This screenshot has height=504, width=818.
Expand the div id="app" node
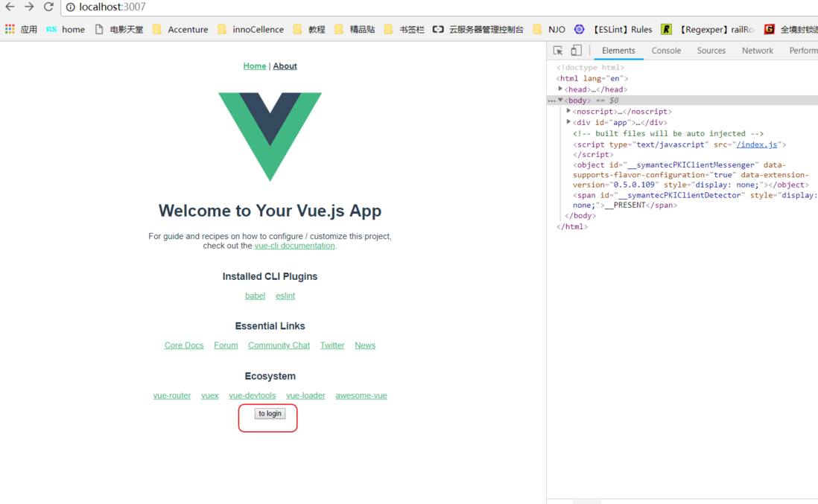click(x=568, y=122)
